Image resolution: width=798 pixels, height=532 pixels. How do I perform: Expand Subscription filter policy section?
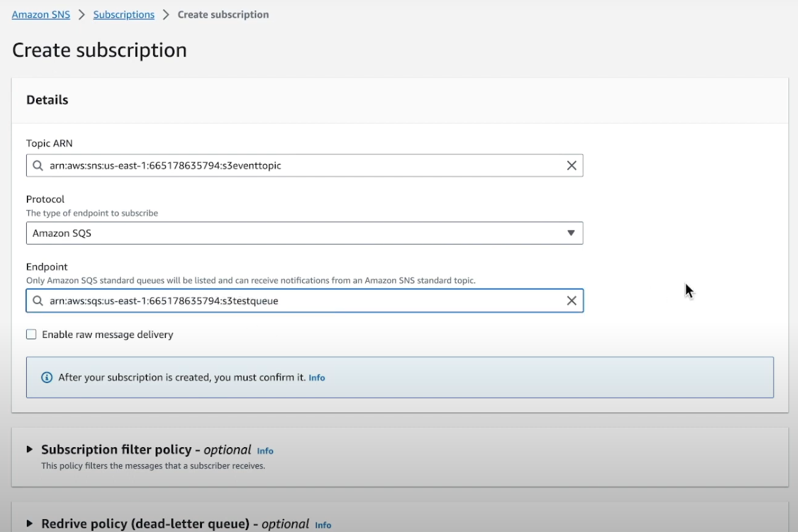point(29,450)
